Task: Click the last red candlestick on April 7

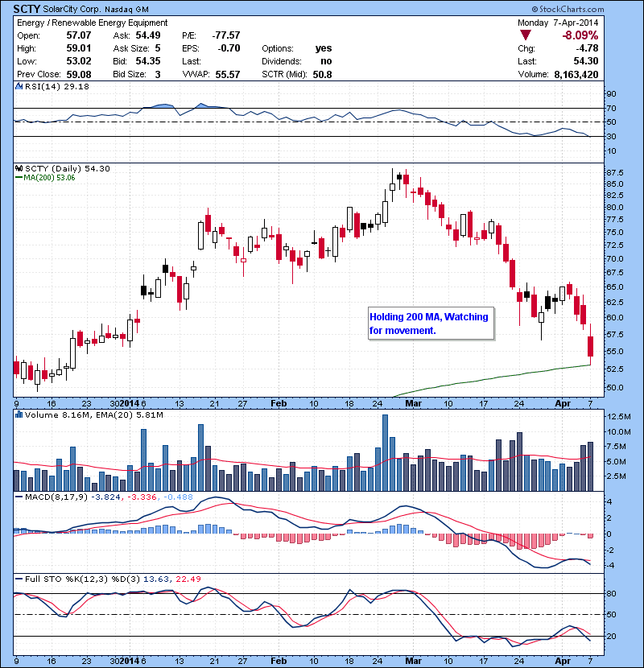Action: [590, 346]
